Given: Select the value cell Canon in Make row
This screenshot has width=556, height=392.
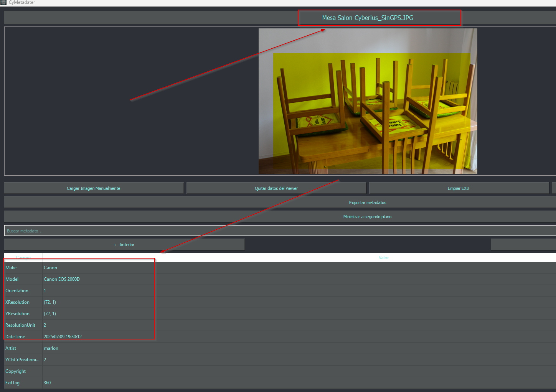Looking at the screenshot, I should pyautogui.click(x=299, y=268).
